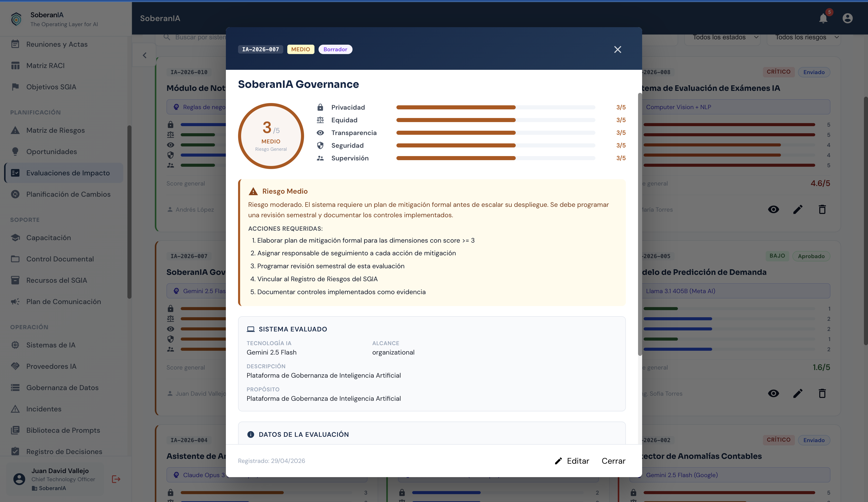The width and height of the screenshot is (868, 502).
Task: Click the Biblioteca de Prompts icon
Action: [15, 430]
